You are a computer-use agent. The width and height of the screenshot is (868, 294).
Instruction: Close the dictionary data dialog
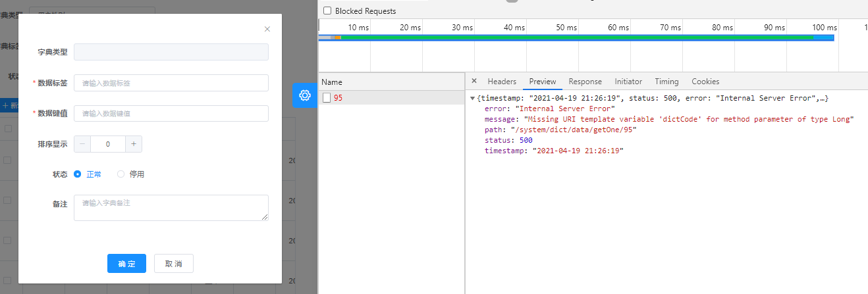pos(267,29)
